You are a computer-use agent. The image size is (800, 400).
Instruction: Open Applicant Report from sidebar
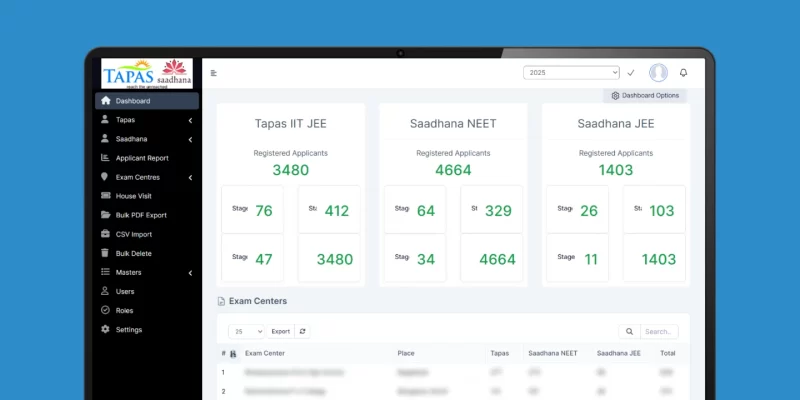(141, 158)
